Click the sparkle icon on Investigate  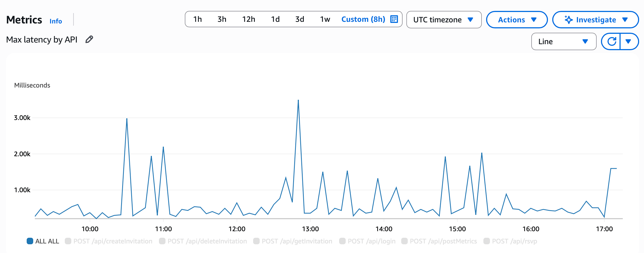(568, 20)
